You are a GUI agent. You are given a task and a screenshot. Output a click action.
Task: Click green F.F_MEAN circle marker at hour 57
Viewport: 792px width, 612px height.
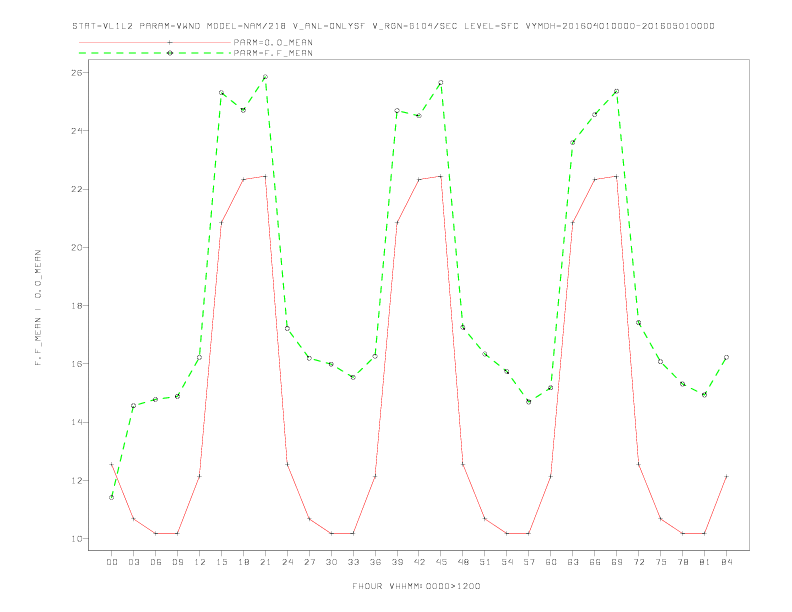[x=529, y=402]
